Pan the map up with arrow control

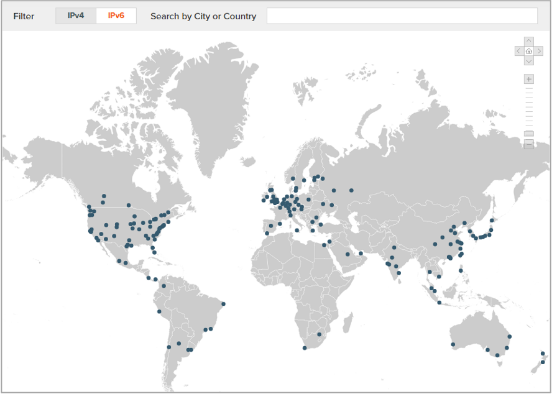[529, 41]
